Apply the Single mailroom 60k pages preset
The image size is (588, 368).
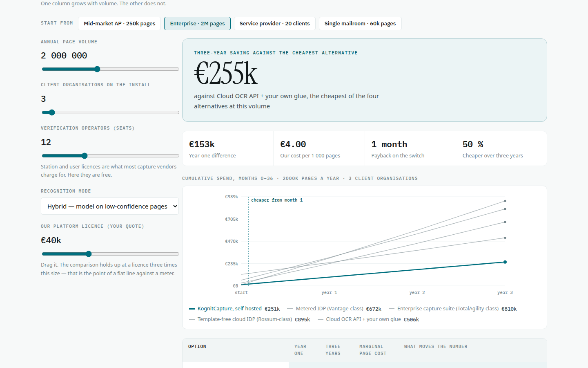[360, 24]
